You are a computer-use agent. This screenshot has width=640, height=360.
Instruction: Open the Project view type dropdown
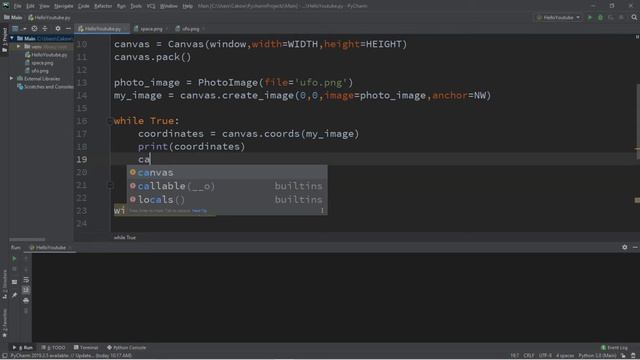[x=19, y=29]
